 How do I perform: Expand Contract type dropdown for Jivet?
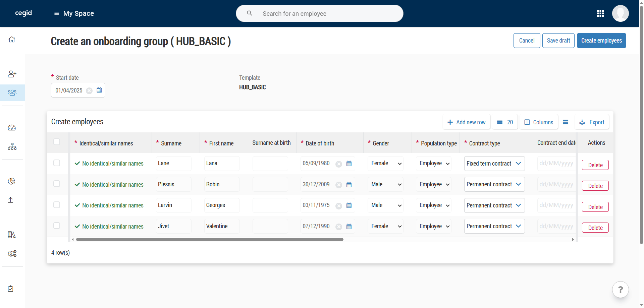[494, 226]
